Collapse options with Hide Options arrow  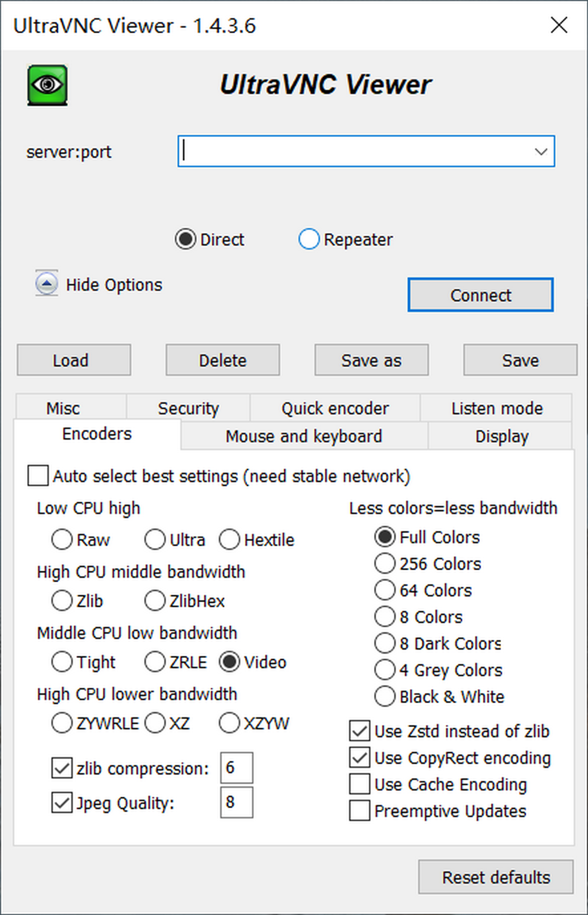click(x=47, y=284)
